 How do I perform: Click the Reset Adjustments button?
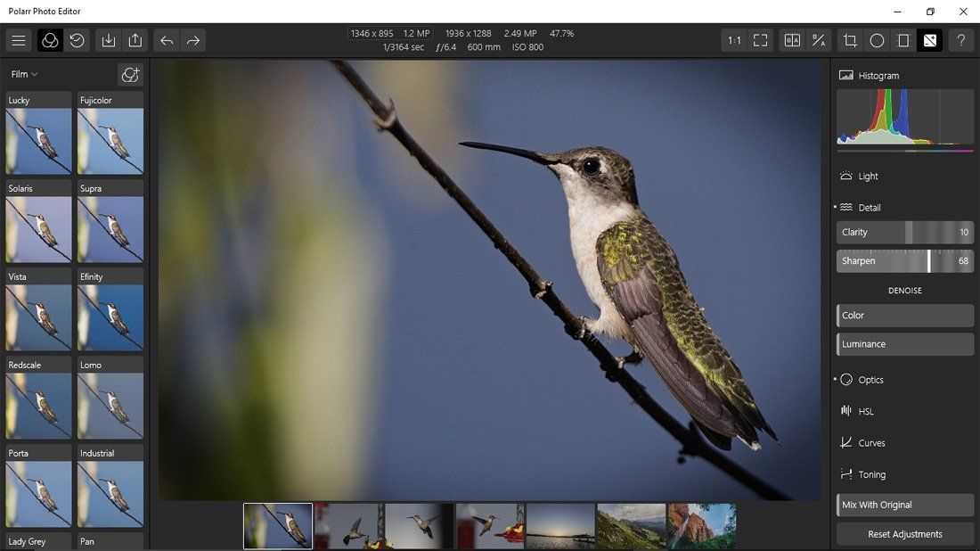pyautogui.click(x=905, y=534)
